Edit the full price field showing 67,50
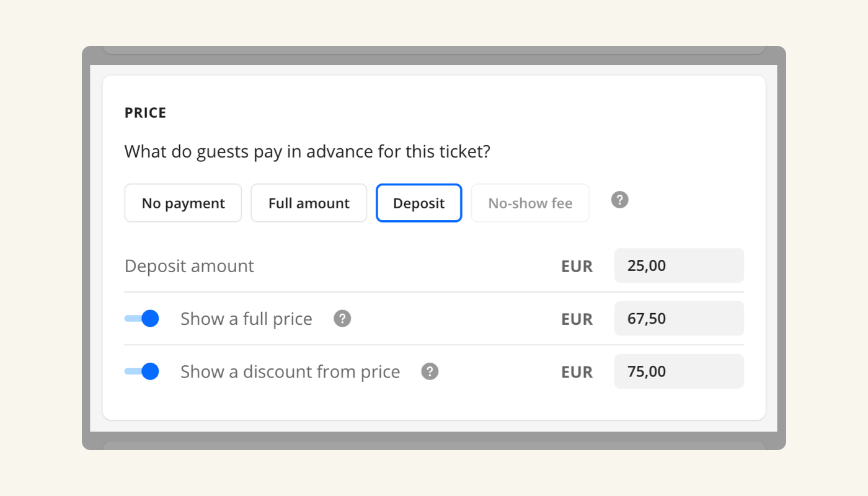Screen dimensions: 868x496 (x=679, y=319)
